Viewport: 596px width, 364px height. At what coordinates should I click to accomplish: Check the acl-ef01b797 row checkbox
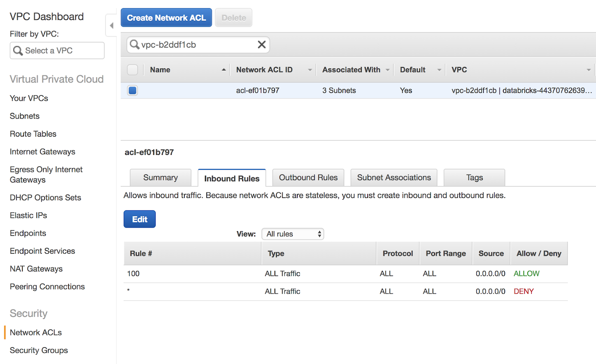(132, 90)
